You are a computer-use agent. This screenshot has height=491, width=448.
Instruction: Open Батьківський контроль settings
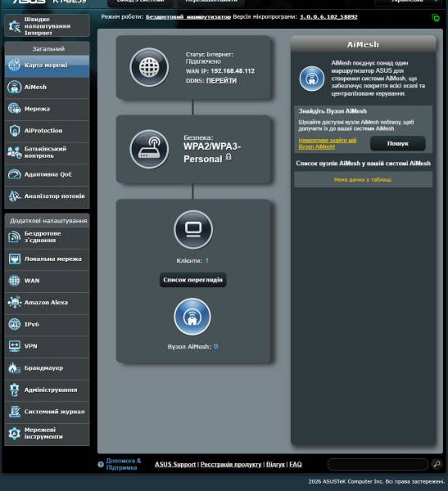pos(48,152)
